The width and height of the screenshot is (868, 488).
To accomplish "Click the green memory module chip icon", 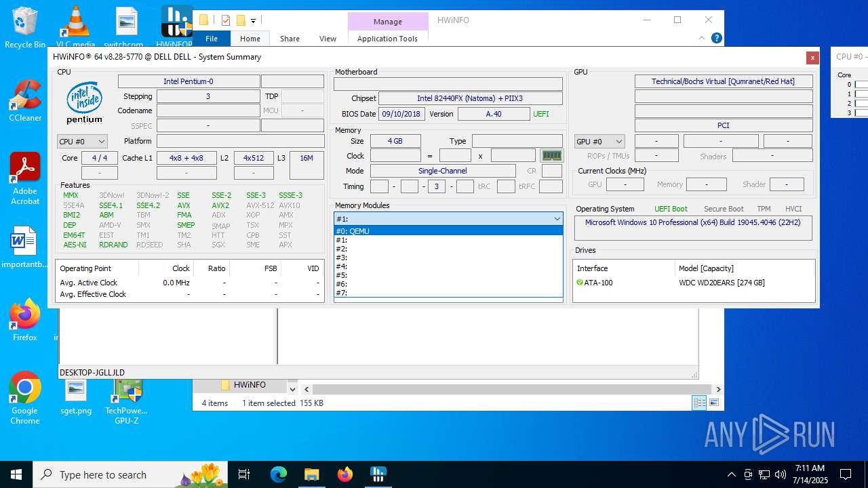I will [x=552, y=155].
